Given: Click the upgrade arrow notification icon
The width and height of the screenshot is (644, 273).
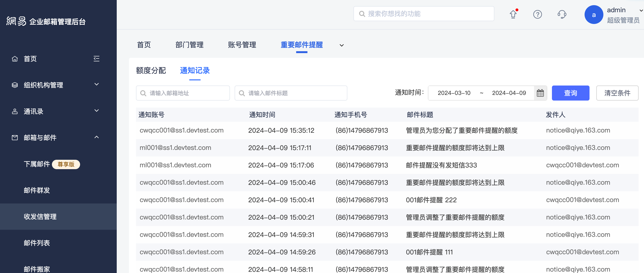Looking at the screenshot, I should click(513, 14).
